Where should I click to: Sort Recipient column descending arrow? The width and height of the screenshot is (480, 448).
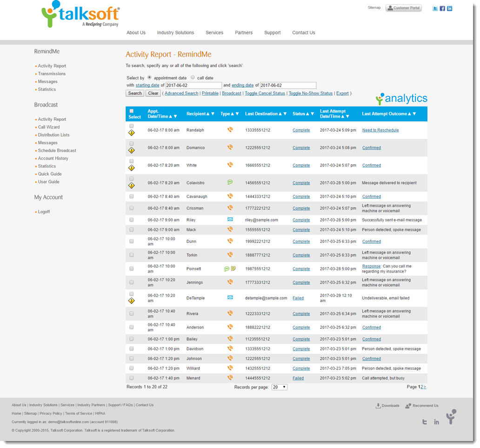(213, 114)
